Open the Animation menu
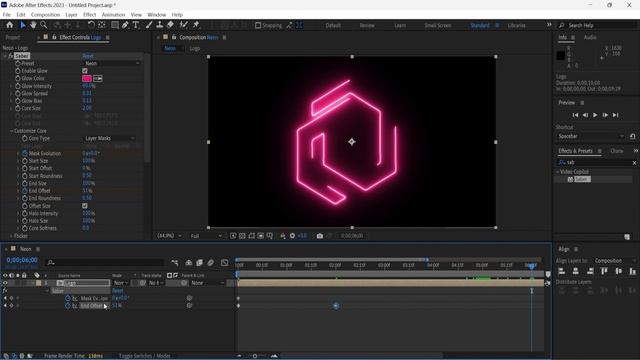Viewport: 640px width, 360px height. click(113, 14)
